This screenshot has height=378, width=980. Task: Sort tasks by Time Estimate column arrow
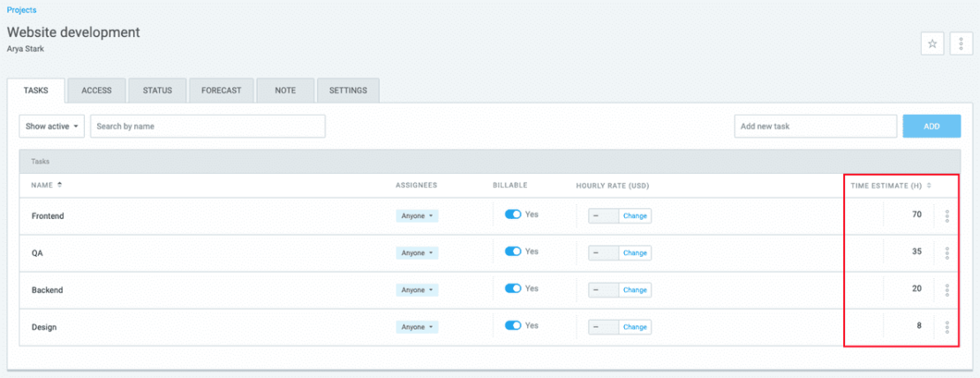point(929,185)
